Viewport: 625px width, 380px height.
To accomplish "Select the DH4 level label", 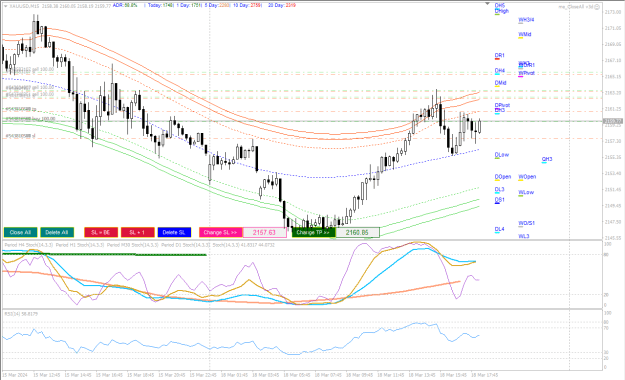I will [x=499, y=71].
